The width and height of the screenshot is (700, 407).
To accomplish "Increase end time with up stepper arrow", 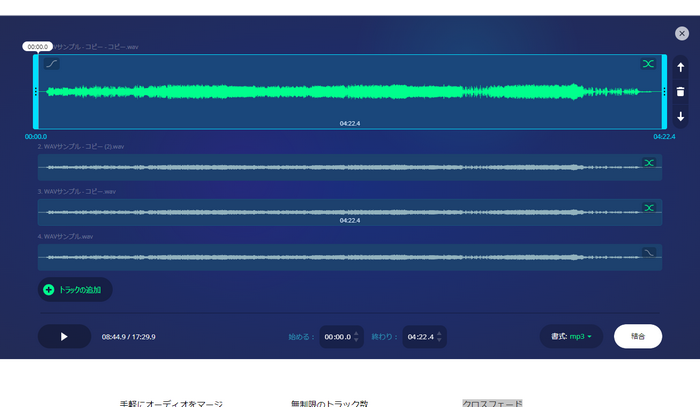I will (440, 333).
